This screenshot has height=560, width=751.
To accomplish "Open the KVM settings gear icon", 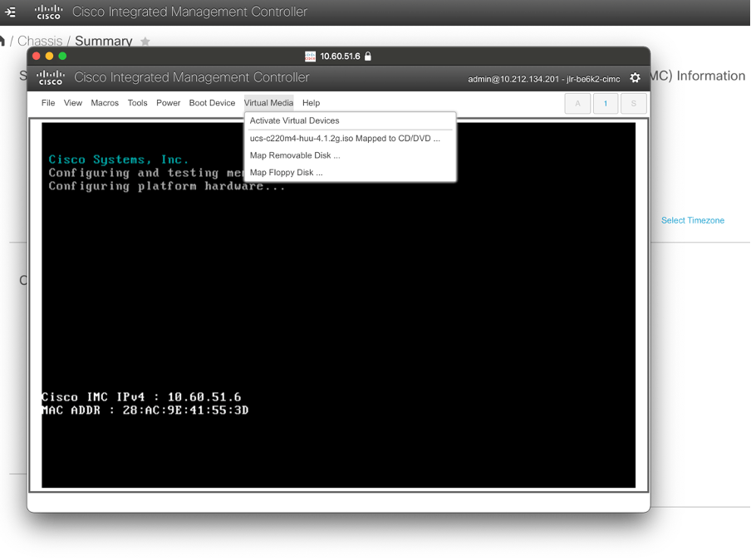I will tap(635, 78).
